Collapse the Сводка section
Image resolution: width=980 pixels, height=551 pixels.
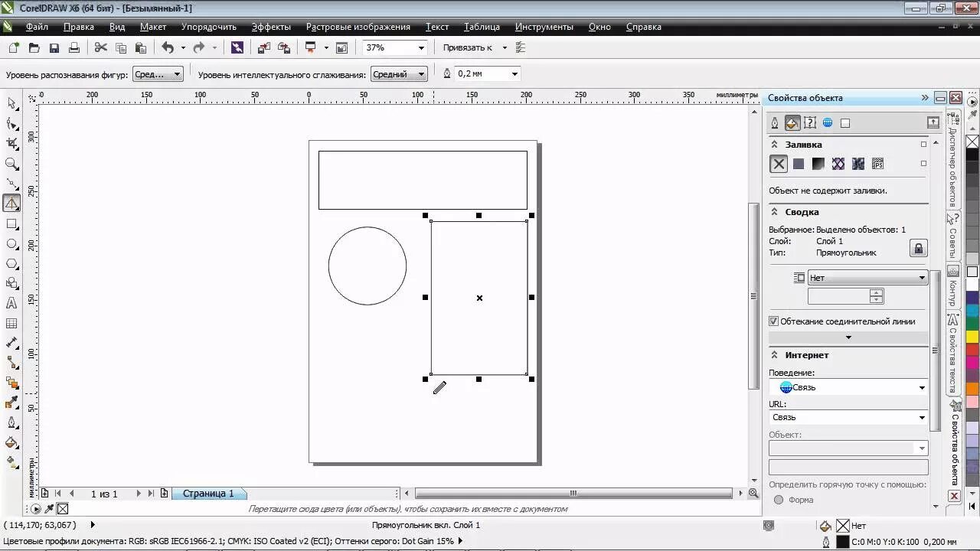tap(774, 212)
